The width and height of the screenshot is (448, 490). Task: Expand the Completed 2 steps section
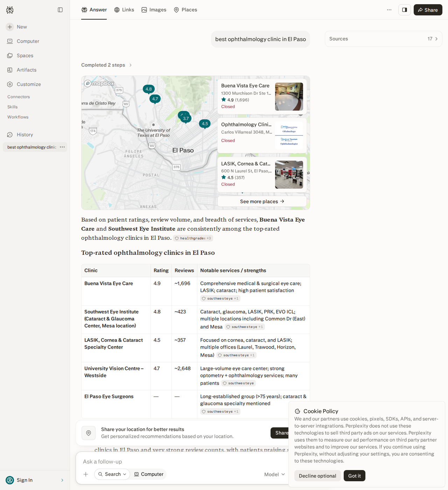click(106, 65)
